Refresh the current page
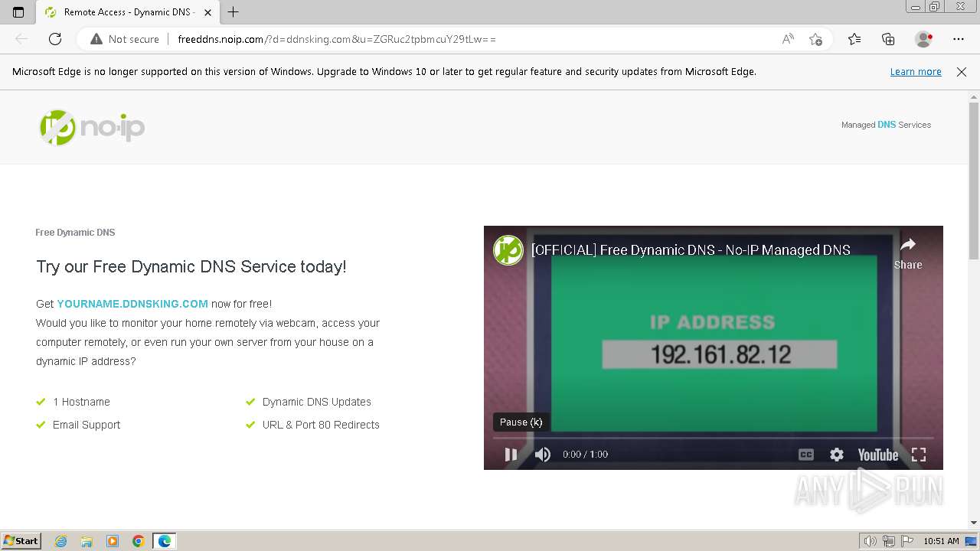Screen dimensions: 980x551 tap(55, 39)
